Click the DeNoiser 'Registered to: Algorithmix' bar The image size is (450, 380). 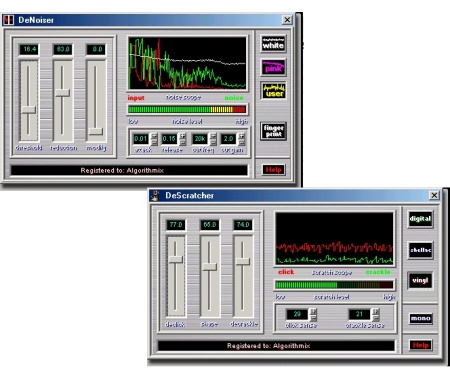point(129,170)
